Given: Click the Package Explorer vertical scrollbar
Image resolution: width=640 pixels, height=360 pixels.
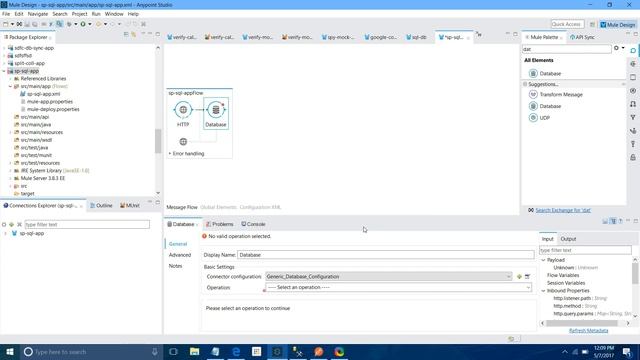Looking at the screenshot, I should (158, 141).
